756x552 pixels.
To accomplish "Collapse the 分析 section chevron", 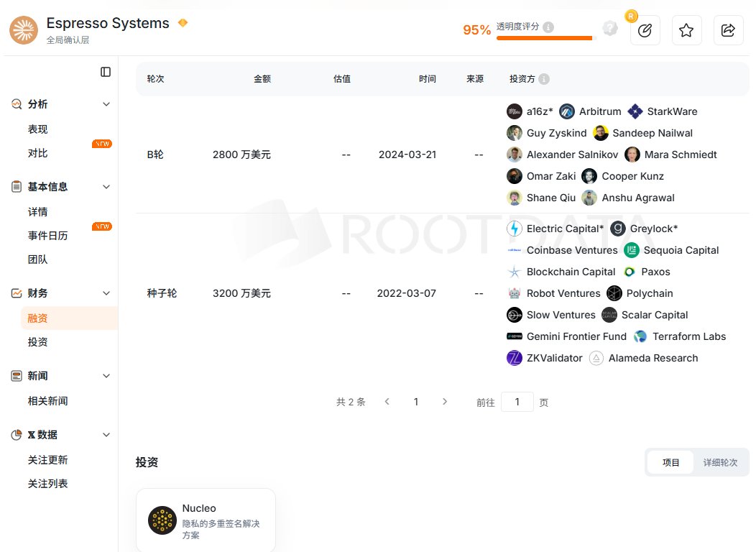I will [x=106, y=103].
